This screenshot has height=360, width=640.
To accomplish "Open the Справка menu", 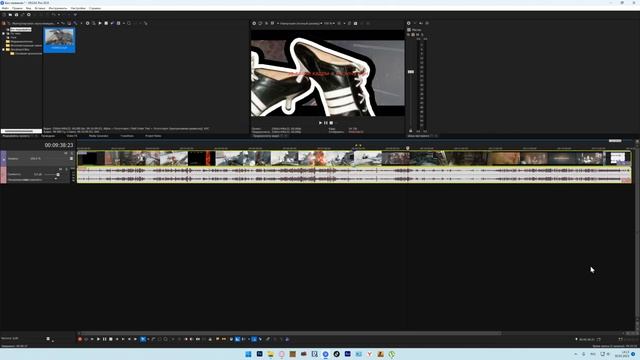I will coord(95,8).
